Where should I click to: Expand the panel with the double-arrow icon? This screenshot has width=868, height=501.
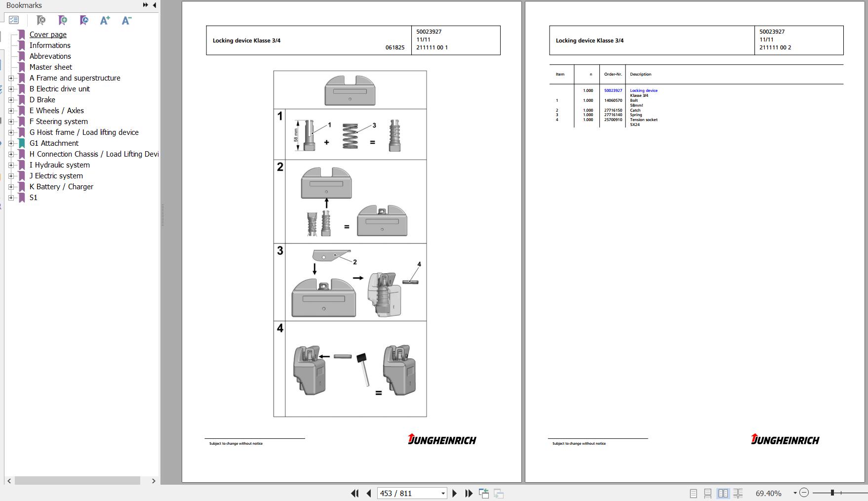click(x=146, y=5)
